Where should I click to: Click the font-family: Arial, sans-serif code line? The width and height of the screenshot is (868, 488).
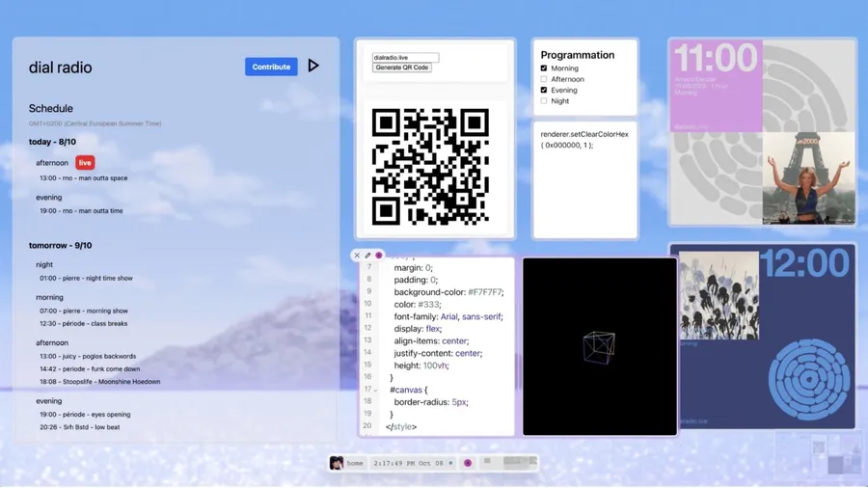448,316
